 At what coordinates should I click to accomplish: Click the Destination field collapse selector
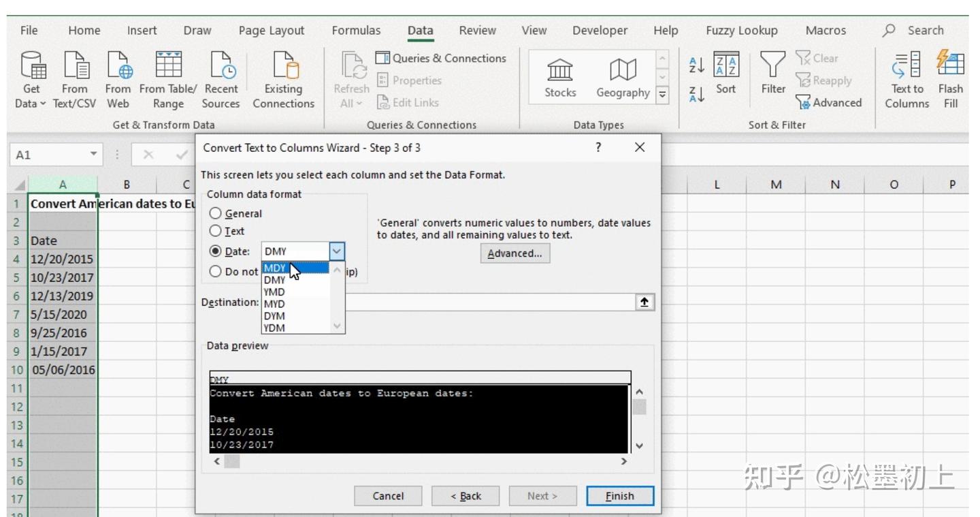tap(644, 302)
